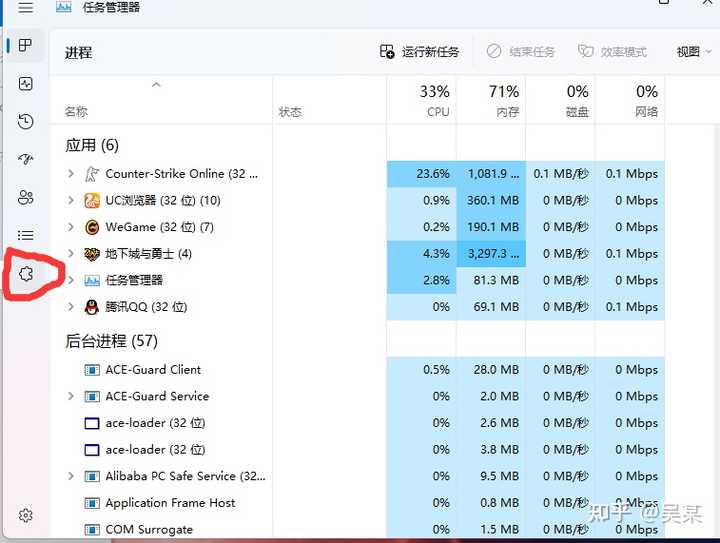Click the Counter-Strike Online app icon
720x543 pixels.
pos(92,174)
